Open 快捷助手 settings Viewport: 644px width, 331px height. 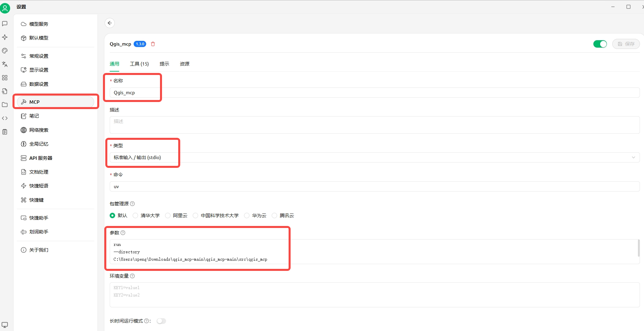[56, 218]
